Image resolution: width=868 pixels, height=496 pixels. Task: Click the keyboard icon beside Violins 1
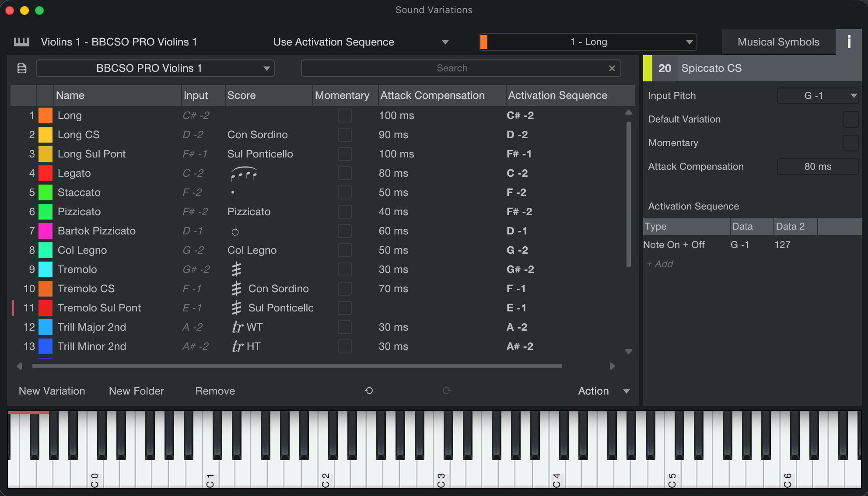coord(21,42)
